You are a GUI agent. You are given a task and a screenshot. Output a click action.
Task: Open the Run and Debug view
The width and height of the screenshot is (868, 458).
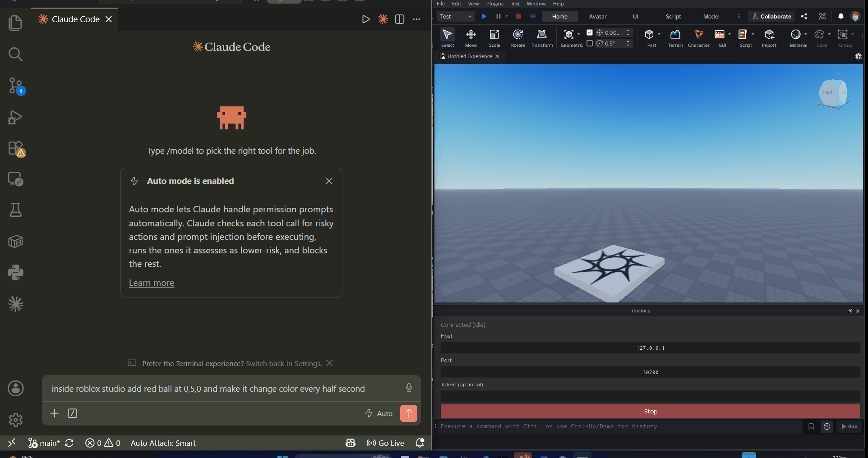15,117
